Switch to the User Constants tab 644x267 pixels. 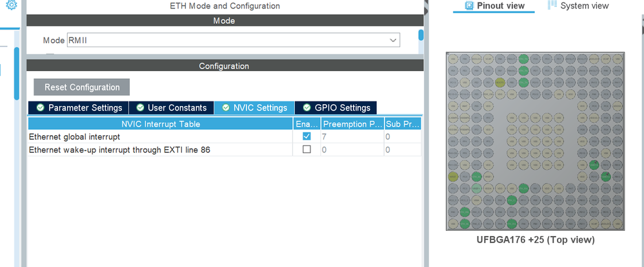pyautogui.click(x=171, y=108)
